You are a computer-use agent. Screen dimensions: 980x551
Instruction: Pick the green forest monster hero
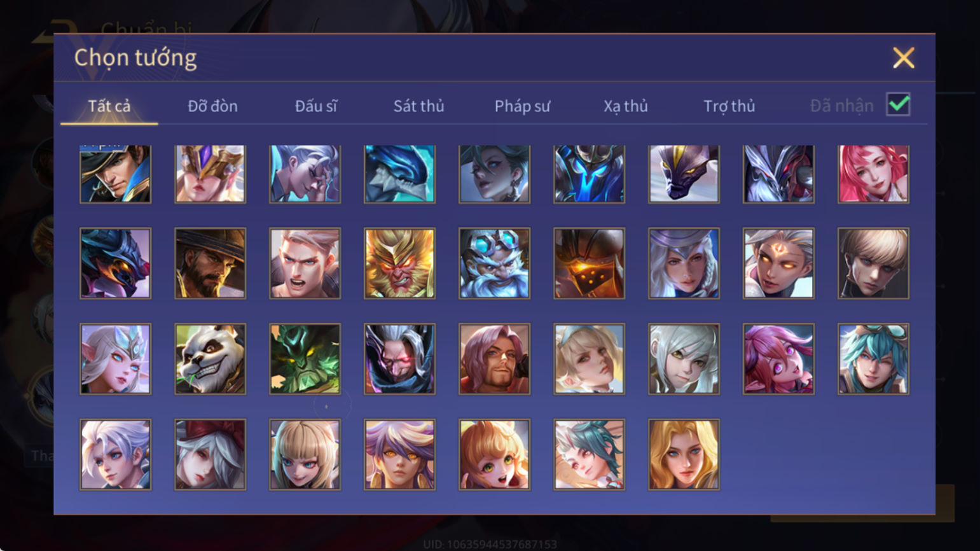tap(305, 359)
